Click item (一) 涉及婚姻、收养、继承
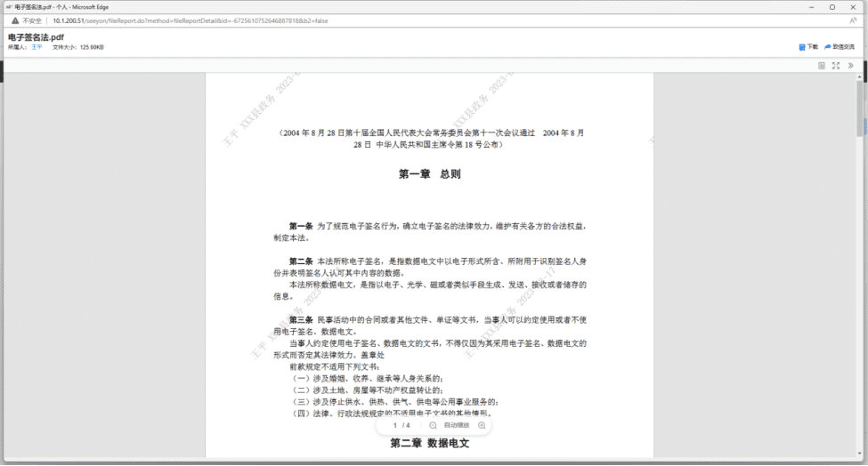The image size is (868, 466). pyautogui.click(x=367, y=378)
